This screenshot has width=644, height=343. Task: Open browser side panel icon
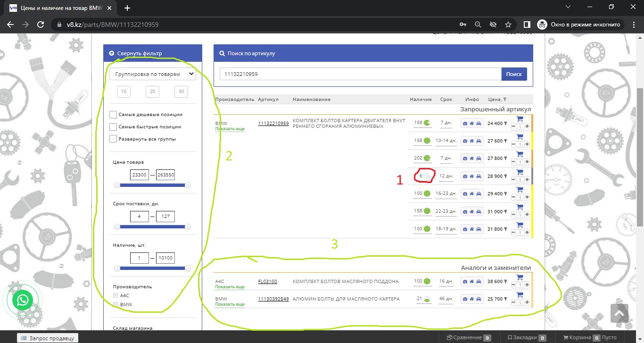pyautogui.click(x=527, y=25)
